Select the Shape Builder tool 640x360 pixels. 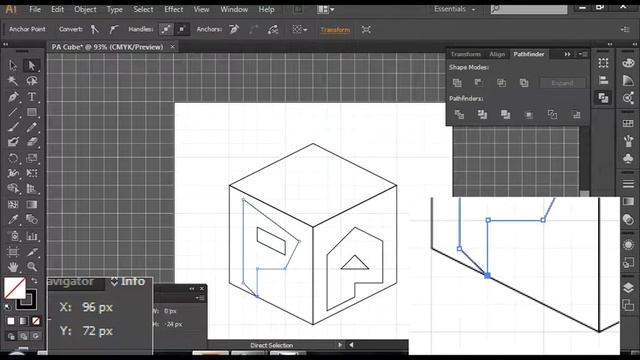pos(13,189)
